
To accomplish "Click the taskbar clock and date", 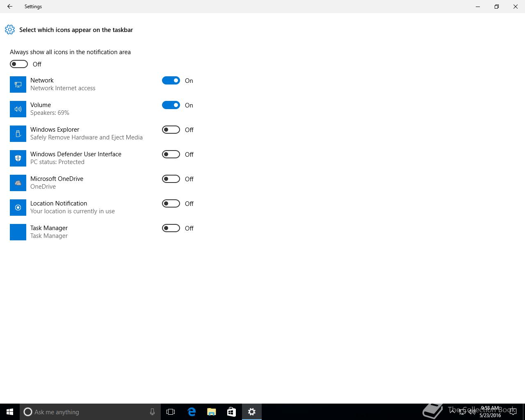I will (490, 412).
